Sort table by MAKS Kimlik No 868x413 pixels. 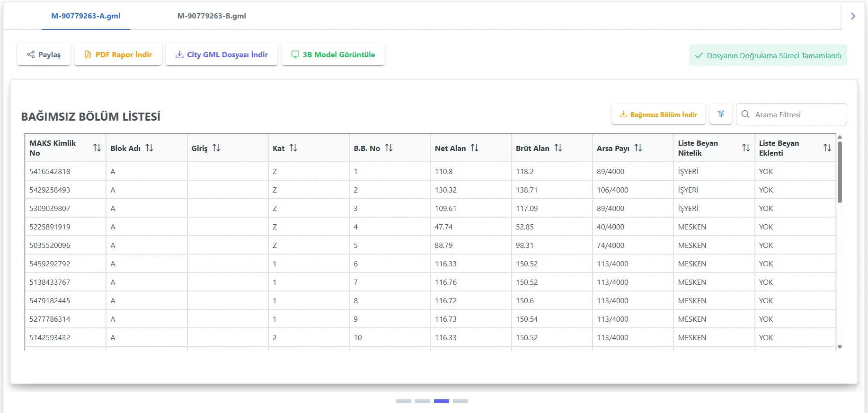pos(97,148)
